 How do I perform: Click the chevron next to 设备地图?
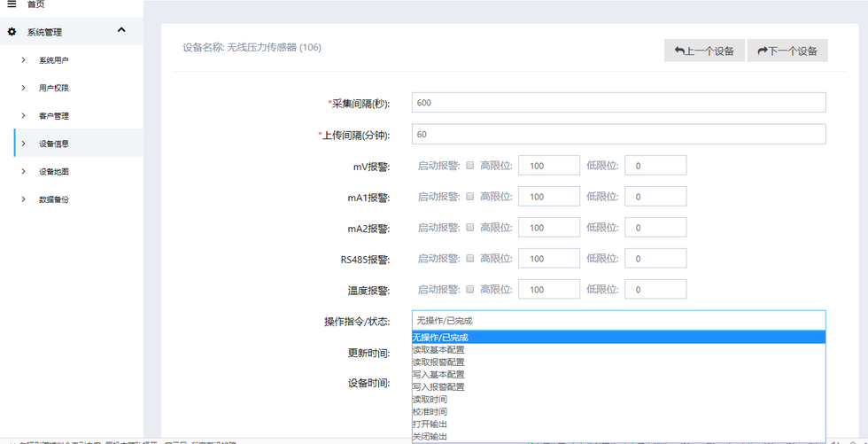coord(24,171)
